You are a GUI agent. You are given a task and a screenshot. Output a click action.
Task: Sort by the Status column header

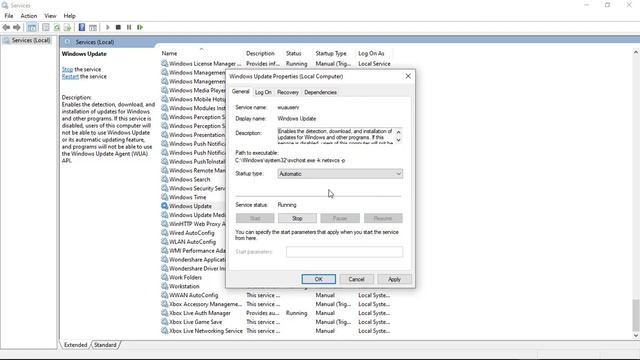pyautogui.click(x=299, y=53)
